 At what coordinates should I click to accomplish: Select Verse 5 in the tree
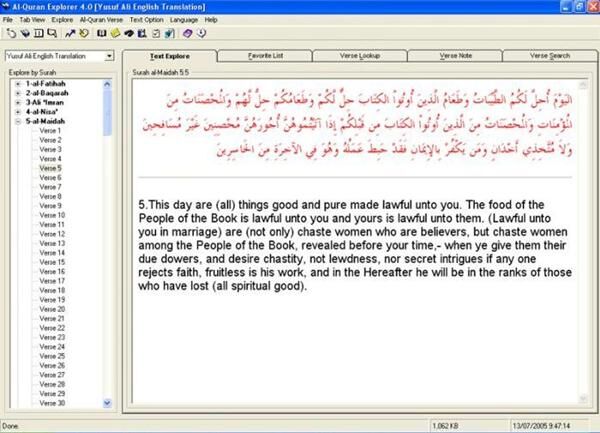(50, 168)
